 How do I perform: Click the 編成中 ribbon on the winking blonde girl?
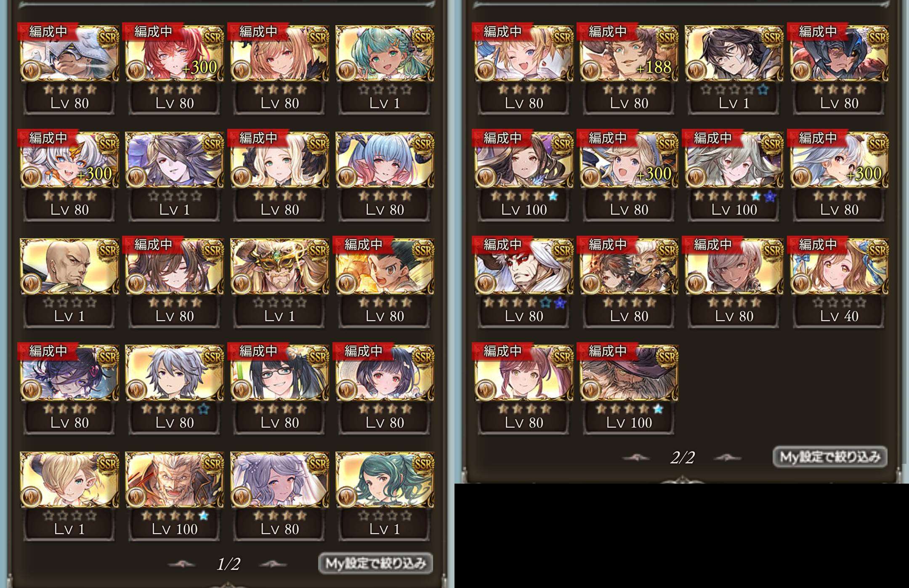(x=503, y=32)
